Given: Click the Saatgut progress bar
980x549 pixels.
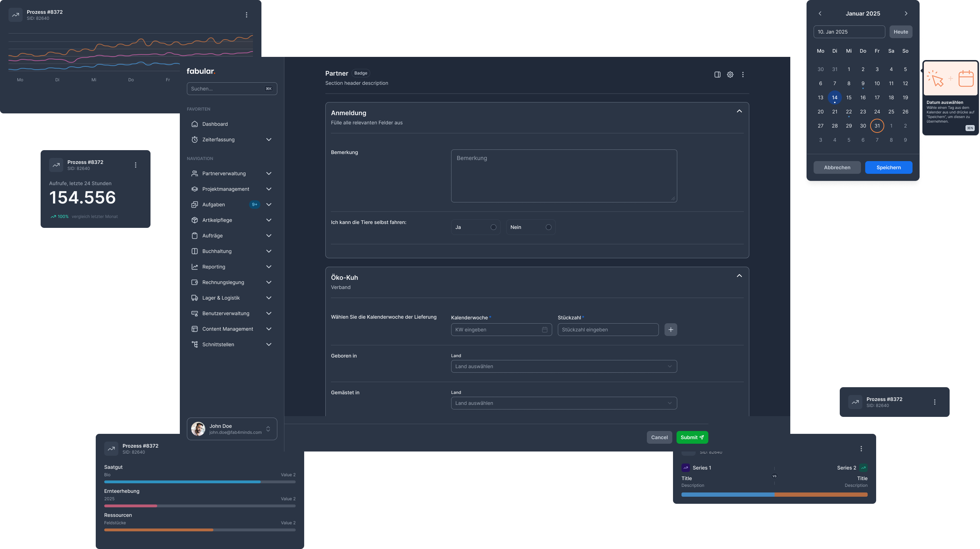Looking at the screenshot, I should pos(200,483).
